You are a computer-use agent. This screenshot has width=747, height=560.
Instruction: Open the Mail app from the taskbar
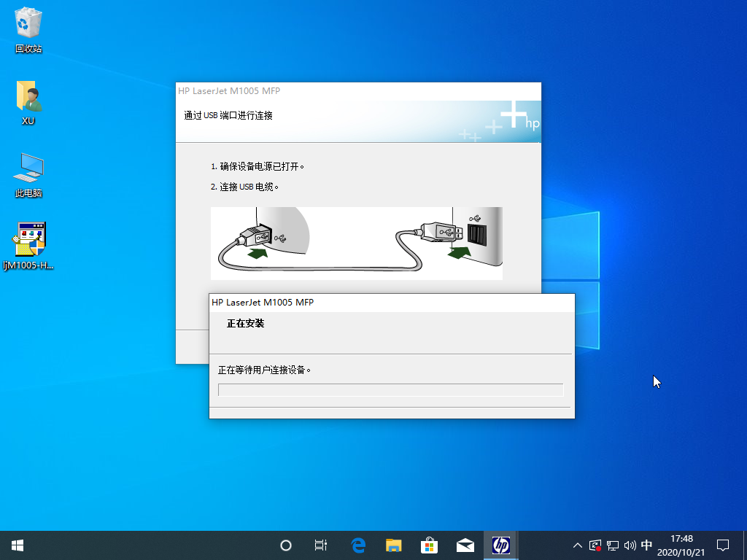point(465,545)
